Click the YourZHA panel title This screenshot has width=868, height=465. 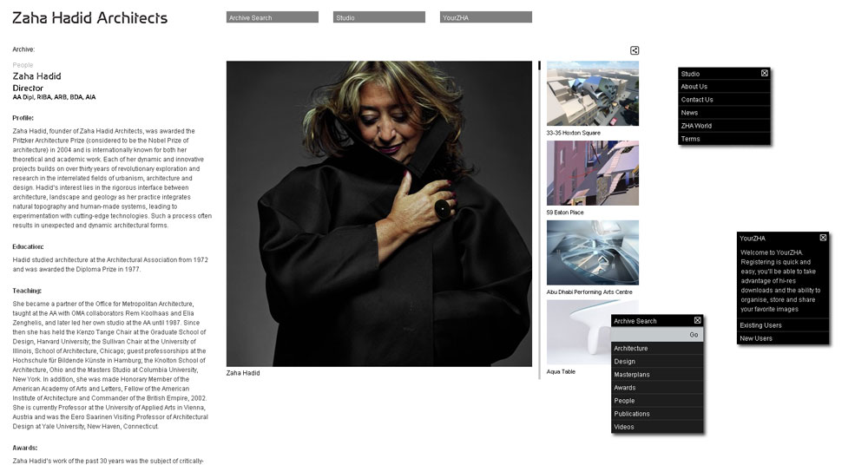point(753,238)
